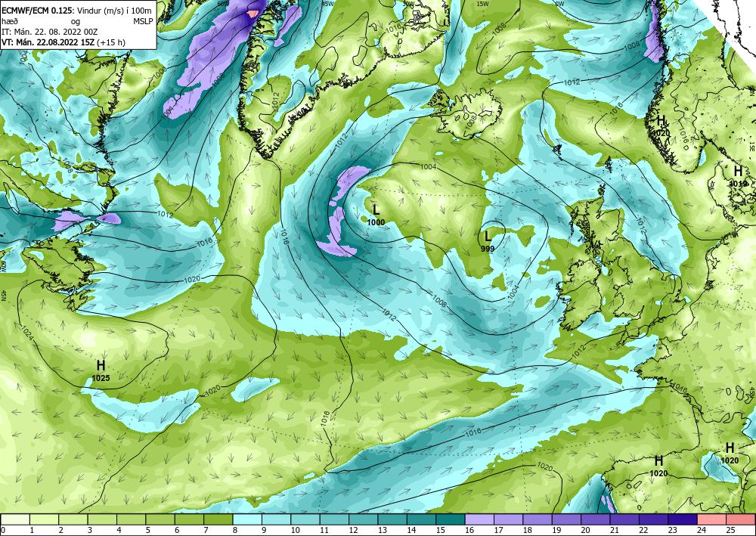Click the '5' label on the wind scale

point(147,531)
